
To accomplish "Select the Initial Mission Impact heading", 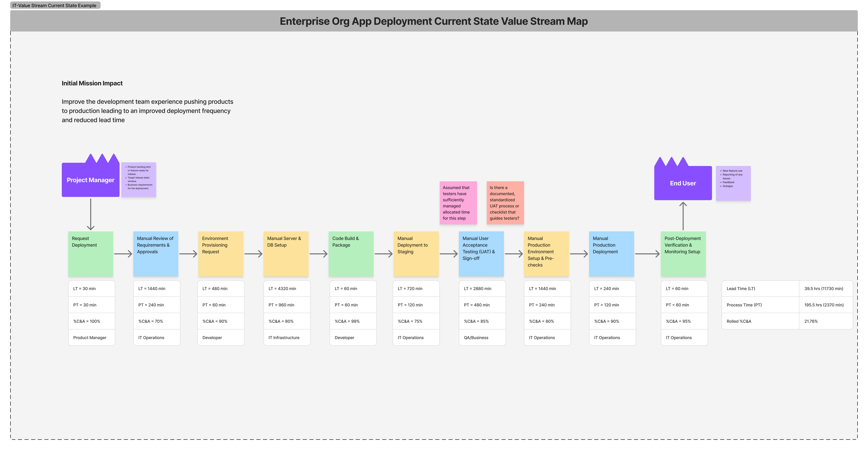I will point(92,83).
